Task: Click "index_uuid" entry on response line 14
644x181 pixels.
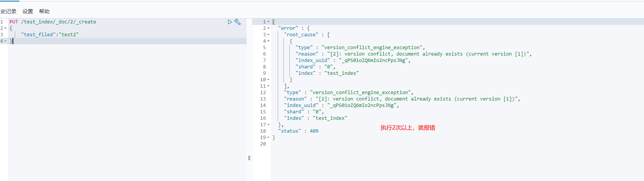Action: pos(341,105)
